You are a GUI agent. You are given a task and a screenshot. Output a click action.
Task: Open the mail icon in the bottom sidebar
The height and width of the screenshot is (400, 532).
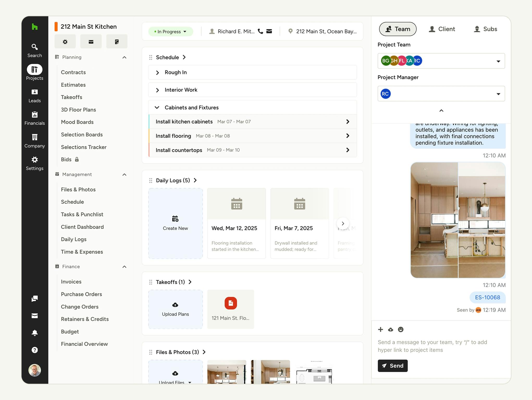coord(35,316)
